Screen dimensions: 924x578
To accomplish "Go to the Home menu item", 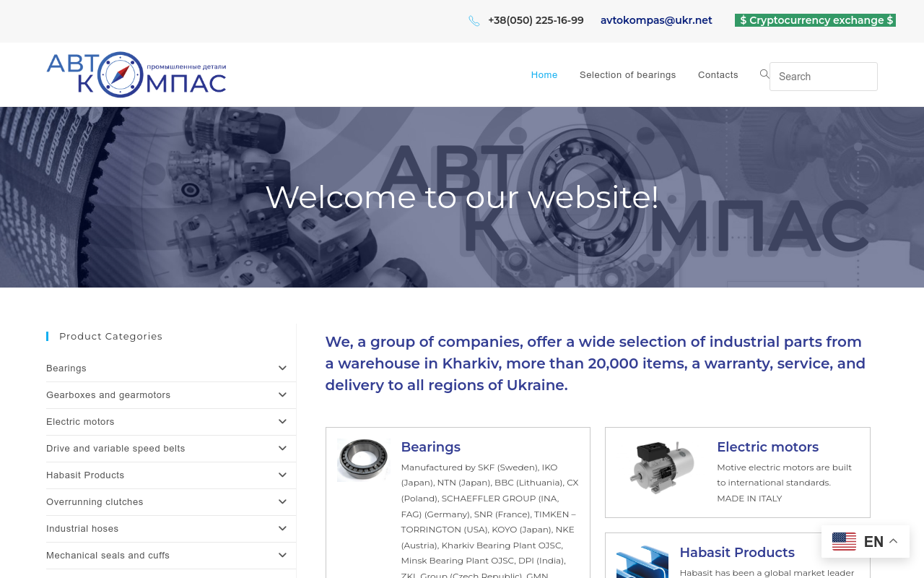I will coord(544,75).
